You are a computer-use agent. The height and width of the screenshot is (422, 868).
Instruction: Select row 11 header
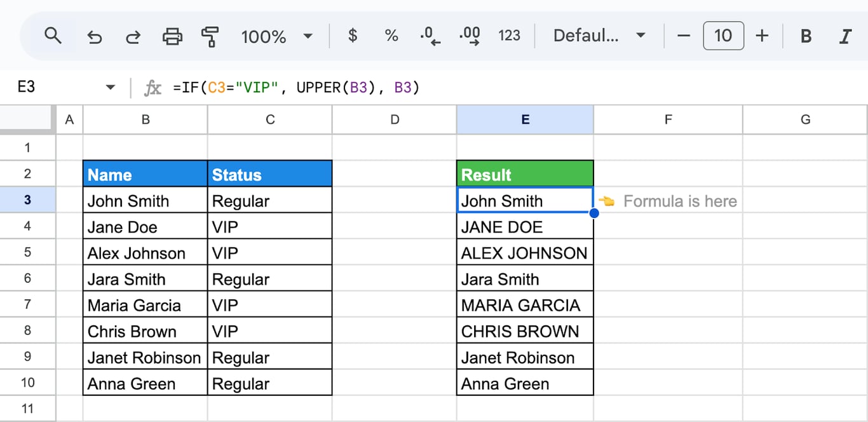[27, 408]
